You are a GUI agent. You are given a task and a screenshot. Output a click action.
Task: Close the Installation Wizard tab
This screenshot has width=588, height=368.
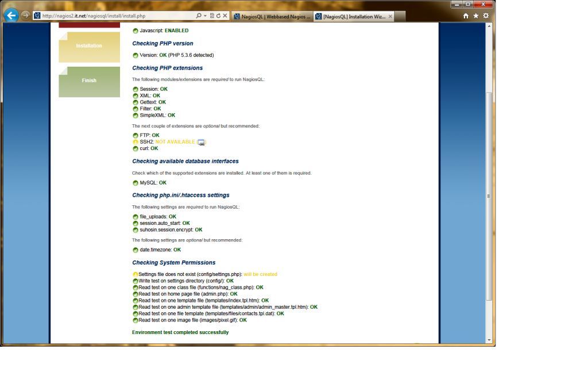[390, 17]
